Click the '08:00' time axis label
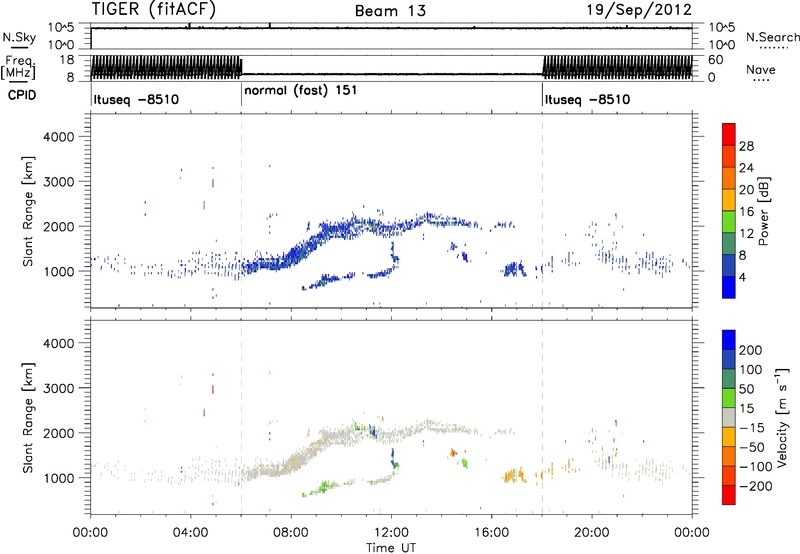This screenshot has width=800, height=554. (x=291, y=533)
